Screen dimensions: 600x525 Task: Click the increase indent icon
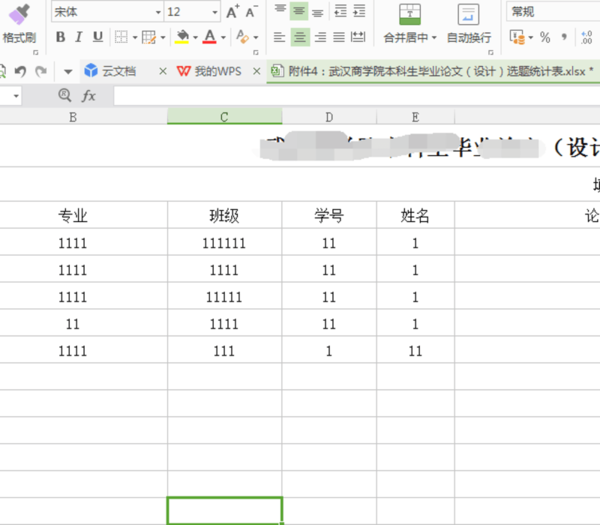[359, 11]
